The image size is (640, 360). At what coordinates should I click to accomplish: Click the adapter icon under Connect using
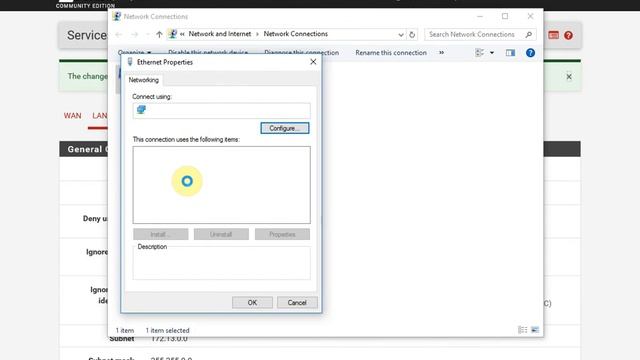click(141, 109)
